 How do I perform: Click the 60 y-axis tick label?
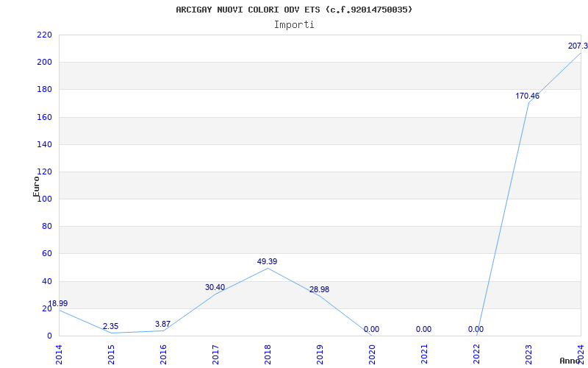tap(47, 254)
